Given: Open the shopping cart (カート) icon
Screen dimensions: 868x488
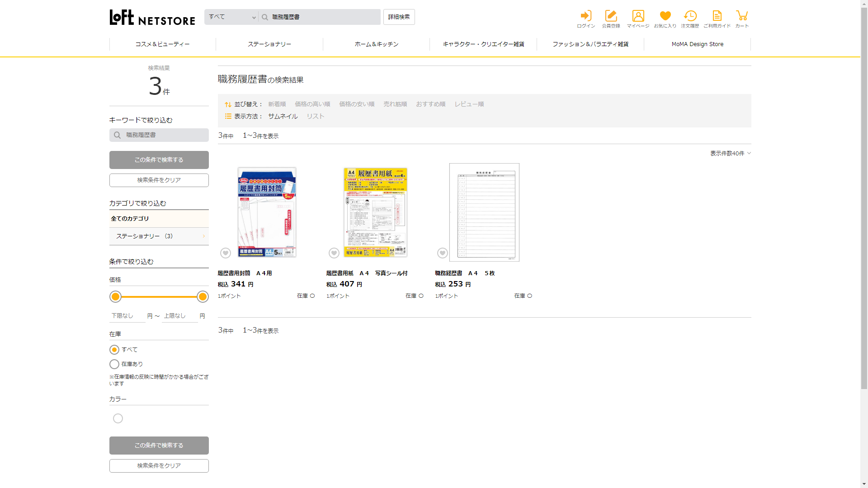Looking at the screenshot, I should tap(741, 16).
